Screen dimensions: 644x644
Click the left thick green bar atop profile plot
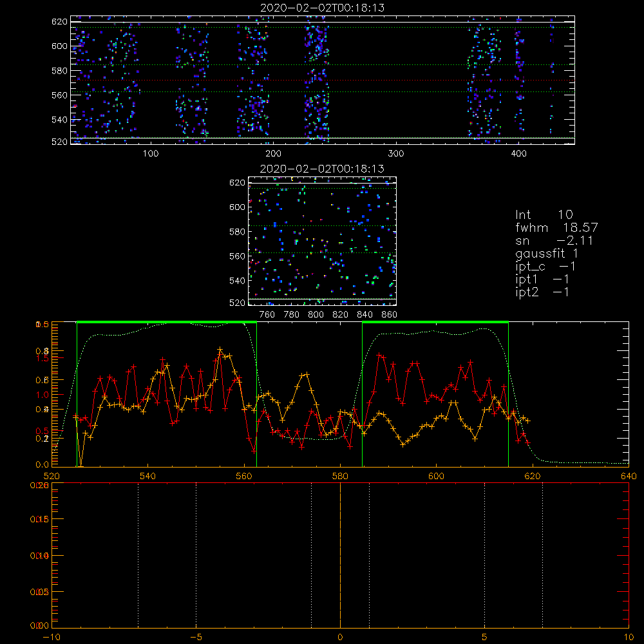(167, 322)
